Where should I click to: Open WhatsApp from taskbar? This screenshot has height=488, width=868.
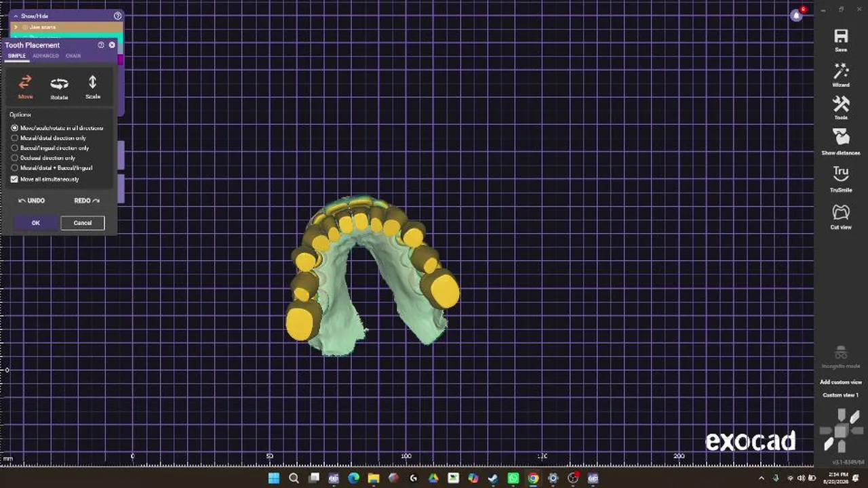pos(513,479)
